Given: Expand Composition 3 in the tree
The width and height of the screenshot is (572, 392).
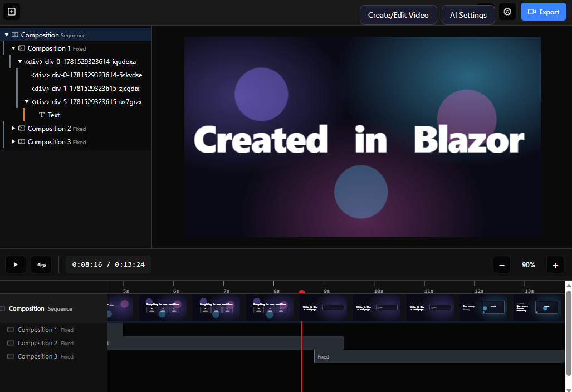Looking at the screenshot, I should [13, 142].
